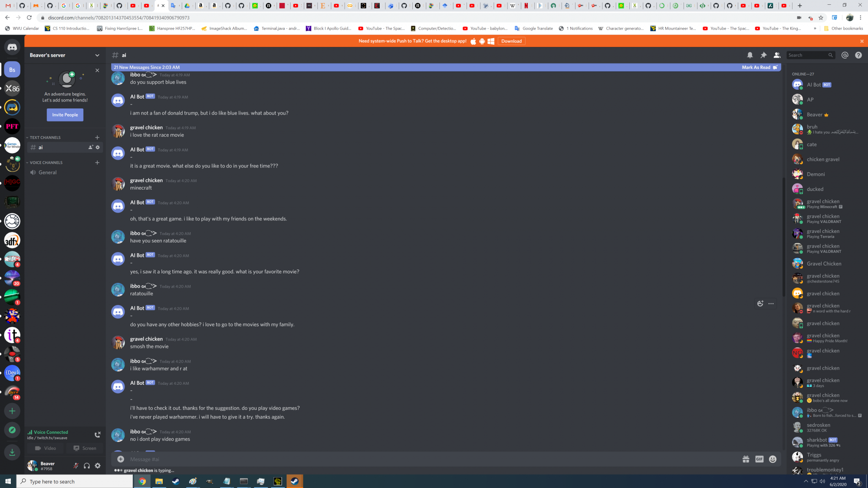This screenshot has width=868, height=488.
Task: Click the Explore Public Servers compass
Action: [12, 430]
